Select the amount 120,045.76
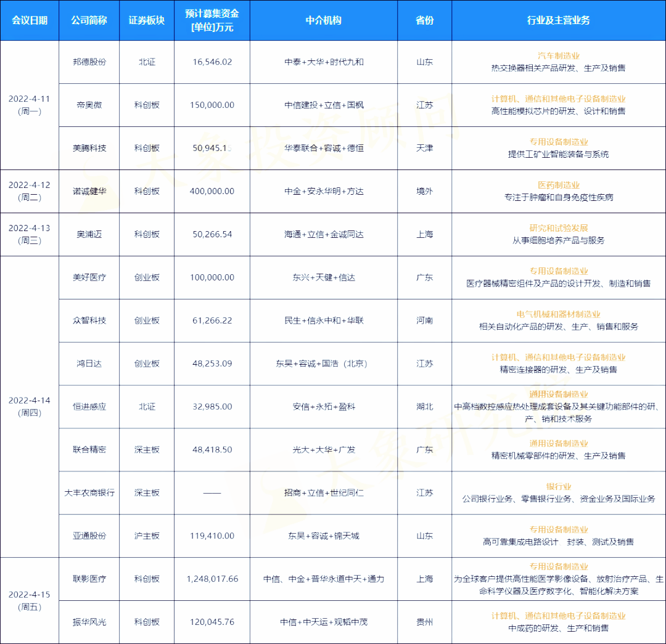The image size is (666, 644). click(212, 622)
